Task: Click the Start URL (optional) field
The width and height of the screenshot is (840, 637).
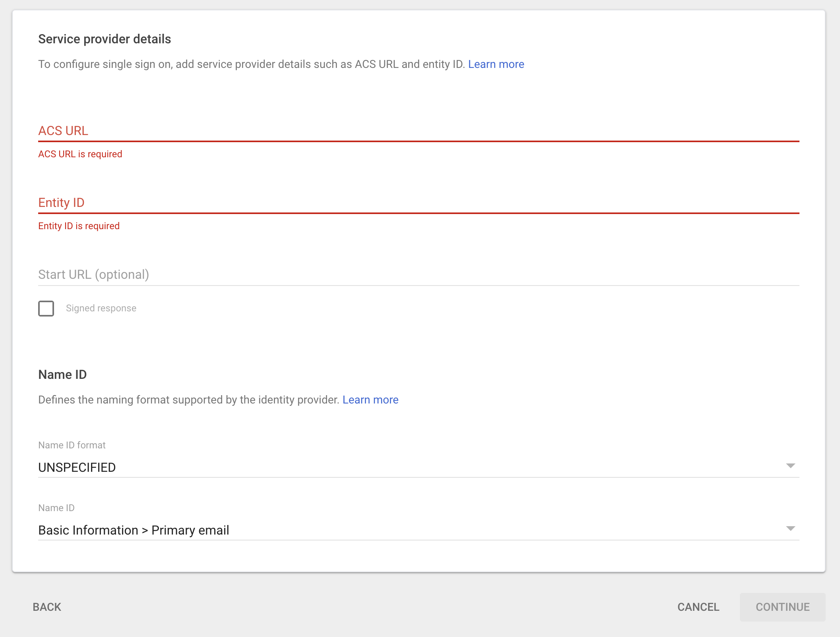Action: pyautogui.click(x=418, y=274)
